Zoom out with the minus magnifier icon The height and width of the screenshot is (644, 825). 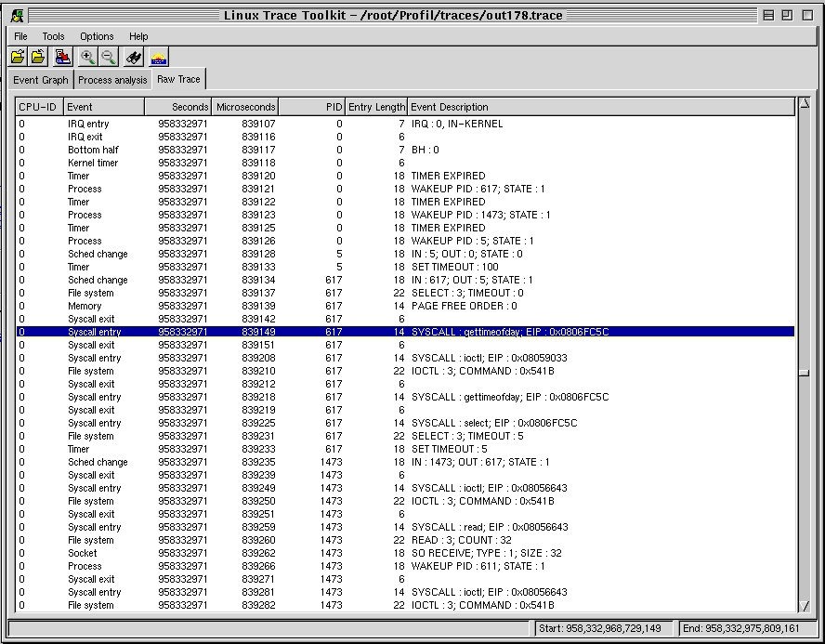pyautogui.click(x=109, y=57)
